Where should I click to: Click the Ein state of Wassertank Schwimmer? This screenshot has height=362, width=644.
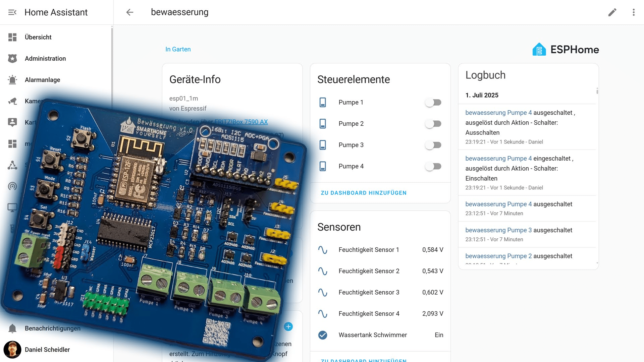(439, 335)
